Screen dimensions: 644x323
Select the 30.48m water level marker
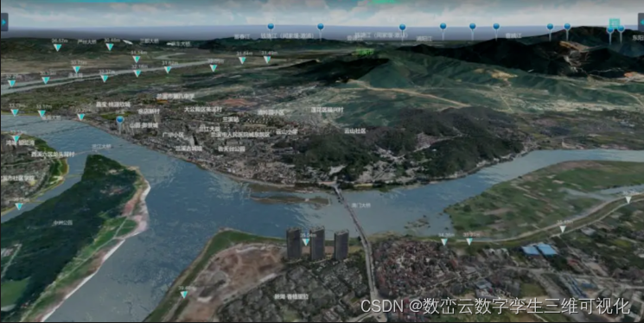point(110,47)
